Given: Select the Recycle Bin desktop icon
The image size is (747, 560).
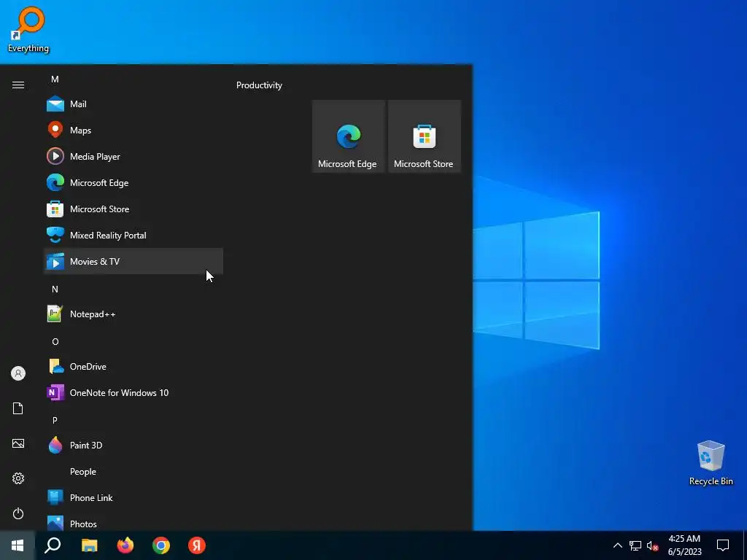Looking at the screenshot, I should pyautogui.click(x=711, y=463).
